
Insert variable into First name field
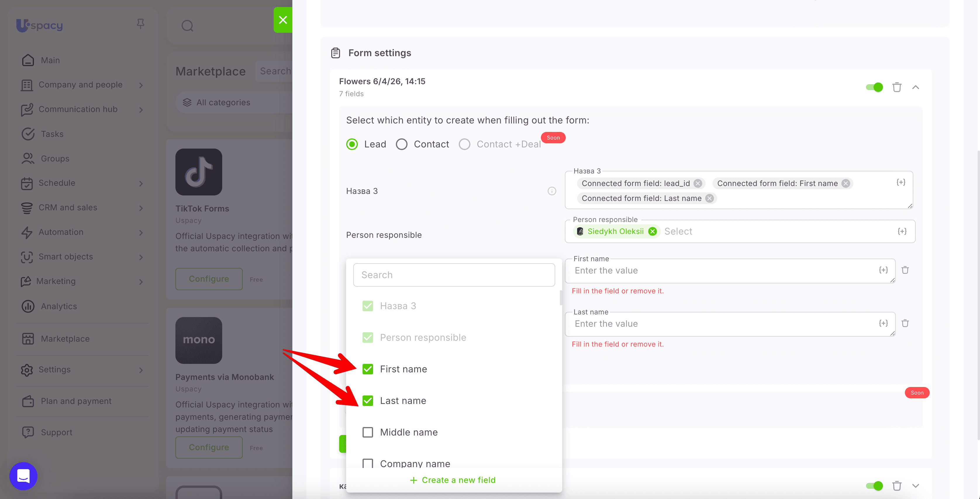point(883,270)
